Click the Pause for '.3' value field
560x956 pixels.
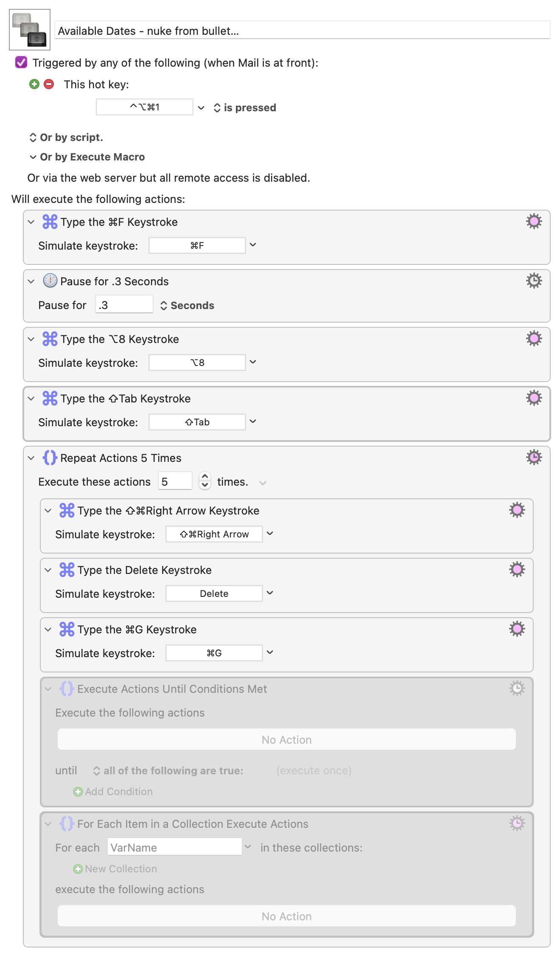click(124, 304)
